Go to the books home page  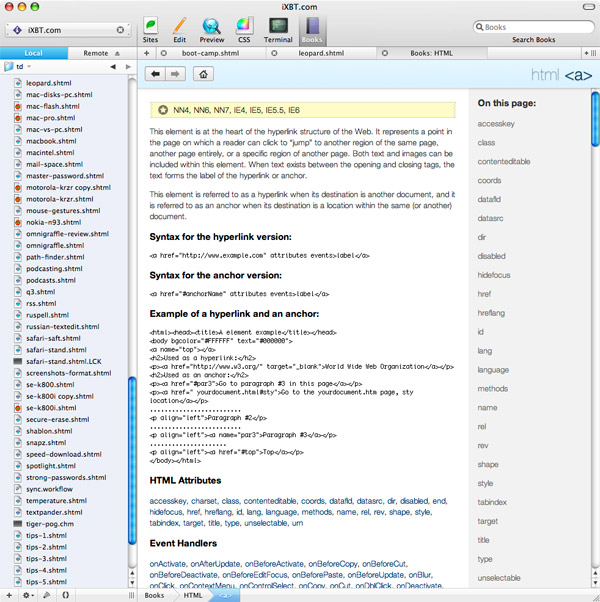click(x=203, y=74)
